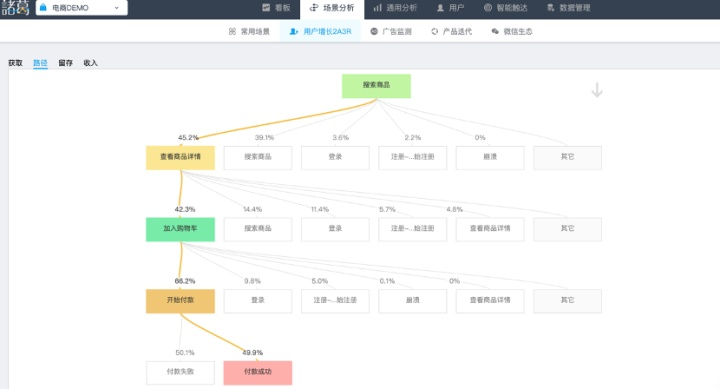Select the 路径 tab
Image resolution: width=720 pixels, height=389 pixels.
pyautogui.click(x=40, y=63)
